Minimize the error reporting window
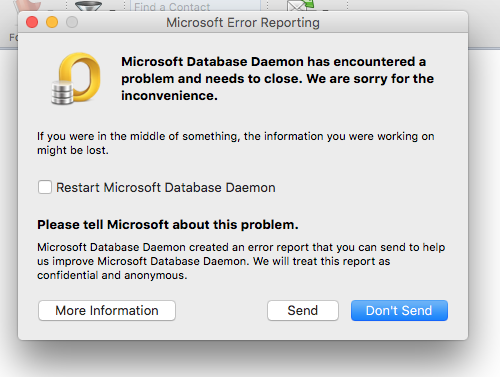500x377 pixels. coord(52,22)
